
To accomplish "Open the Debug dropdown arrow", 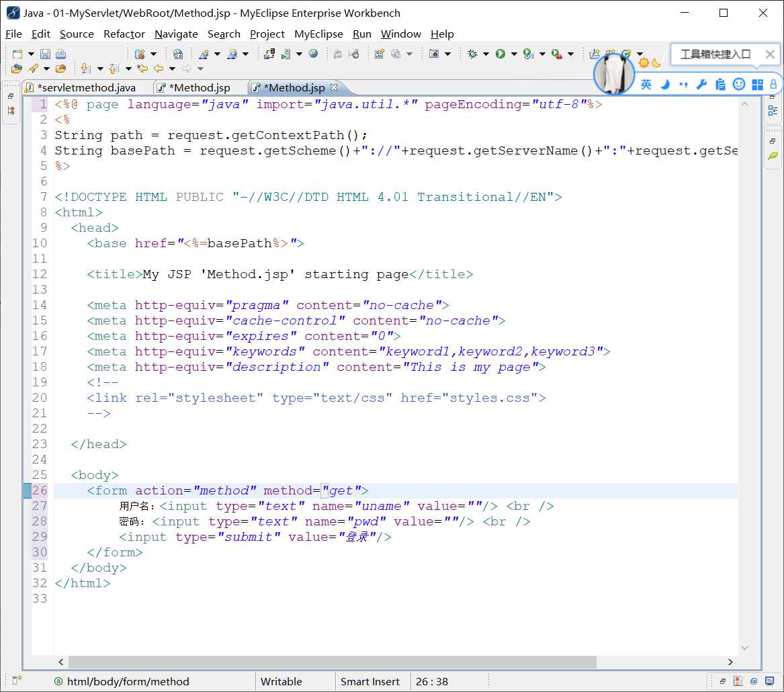I will click(486, 54).
